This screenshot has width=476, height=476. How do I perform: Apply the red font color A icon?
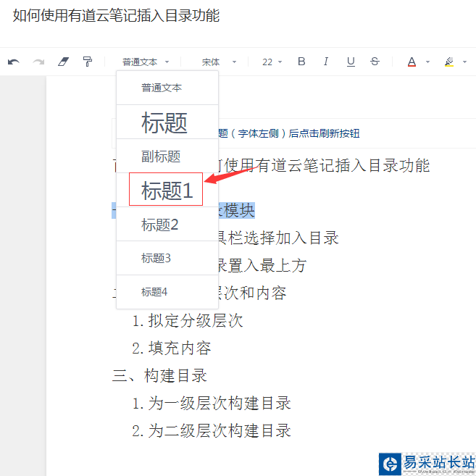coord(412,62)
